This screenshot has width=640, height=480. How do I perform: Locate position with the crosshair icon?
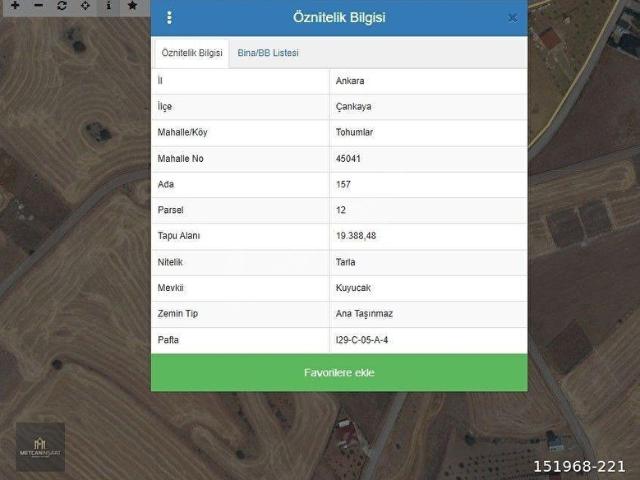pyautogui.click(x=85, y=5)
